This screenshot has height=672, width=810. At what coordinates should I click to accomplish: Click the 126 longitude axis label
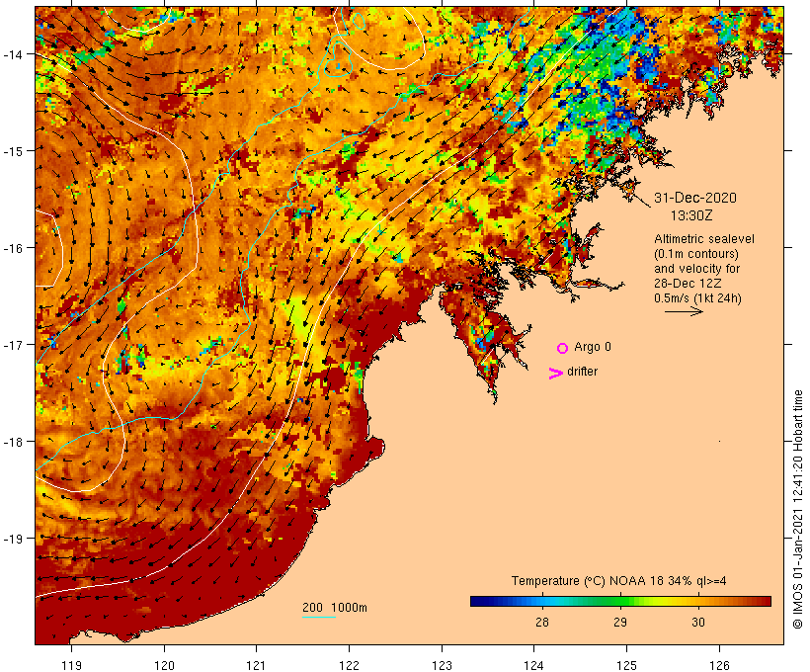pyautogui.click(x=719, y=665)
